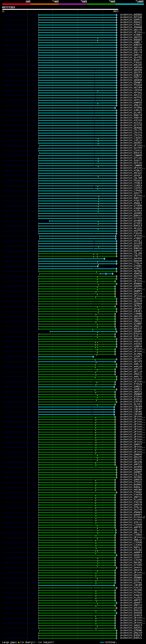Screen dimensions: 146x644
Task: Open hit UniRef100_B9T1Q8
Action: point(131,17)
